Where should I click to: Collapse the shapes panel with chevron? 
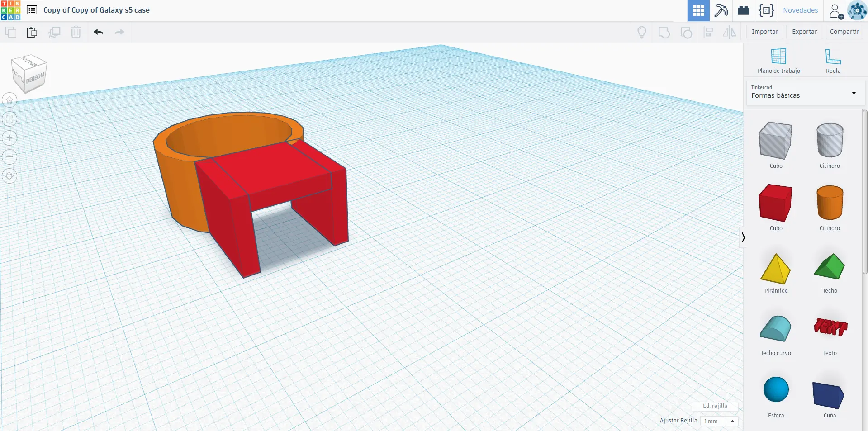tap(743, 237)
